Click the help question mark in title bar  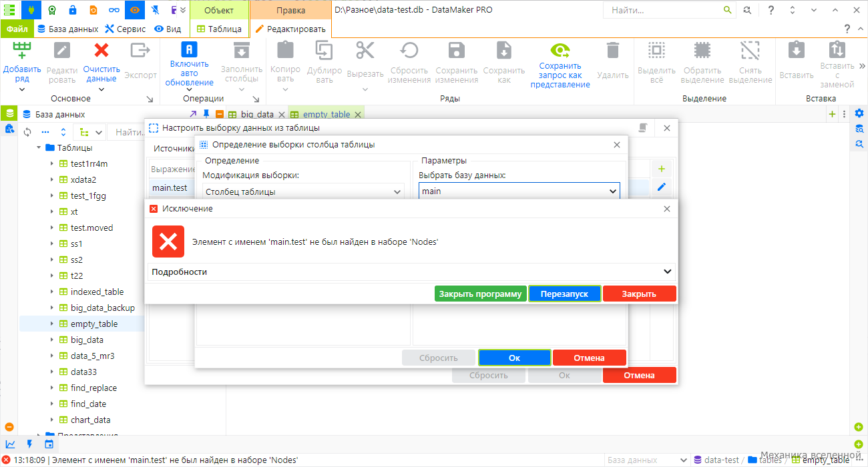click(x=771, y=10)
